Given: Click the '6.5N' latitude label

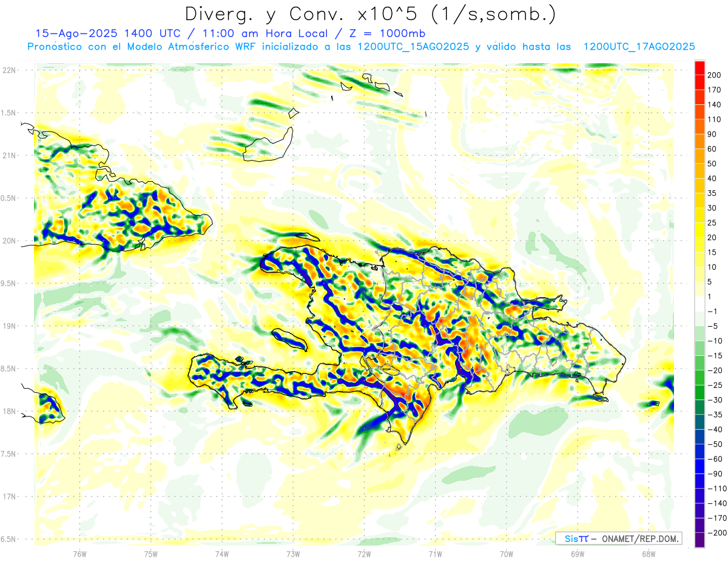Looking at the screenshot, I should [x=8, y=539].
